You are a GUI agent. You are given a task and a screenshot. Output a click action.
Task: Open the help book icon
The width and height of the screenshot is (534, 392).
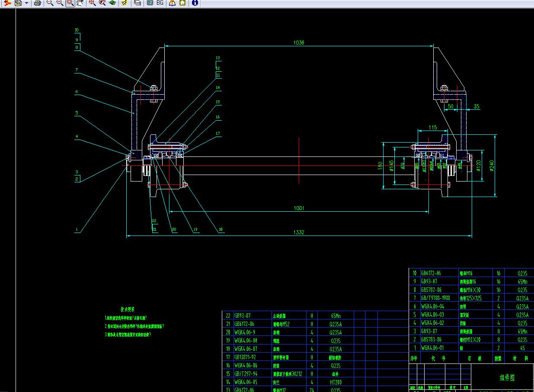coord(172,3)
